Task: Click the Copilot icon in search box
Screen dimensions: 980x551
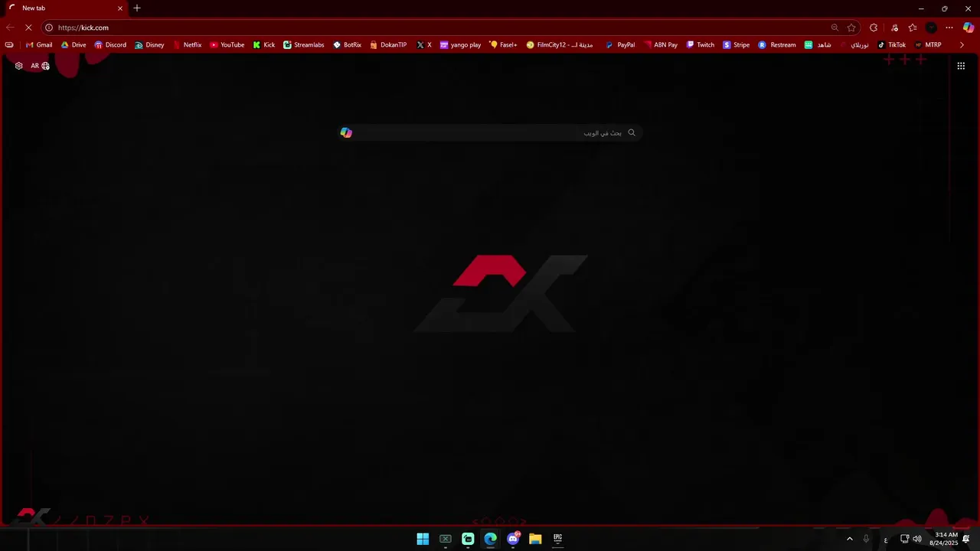Action: click(x=346, y=133)
